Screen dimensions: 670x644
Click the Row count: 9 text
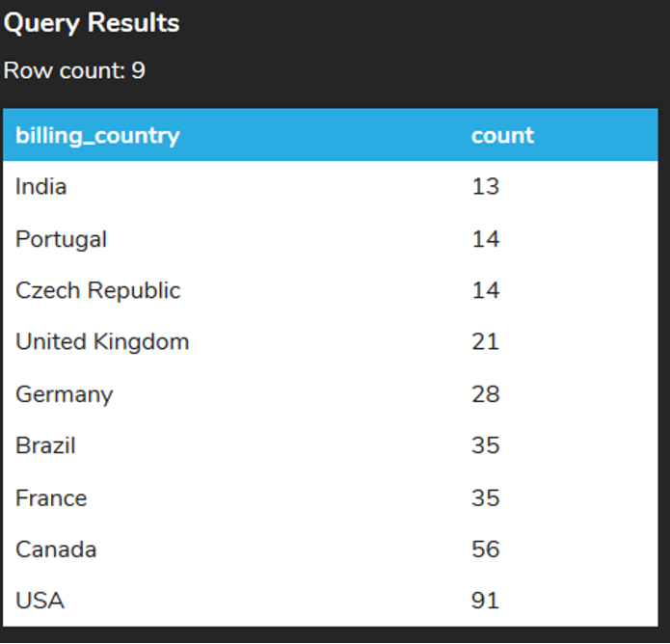[74, 70]
